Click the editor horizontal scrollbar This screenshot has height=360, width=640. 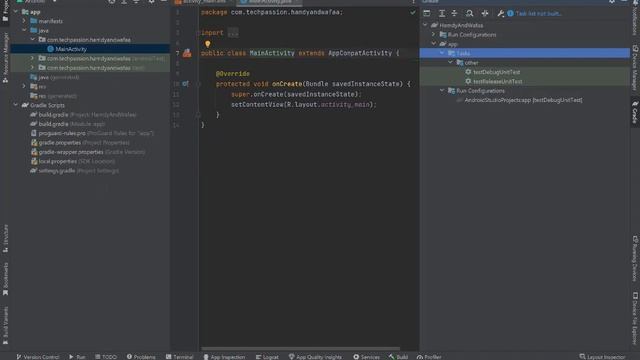coord(300,349)
